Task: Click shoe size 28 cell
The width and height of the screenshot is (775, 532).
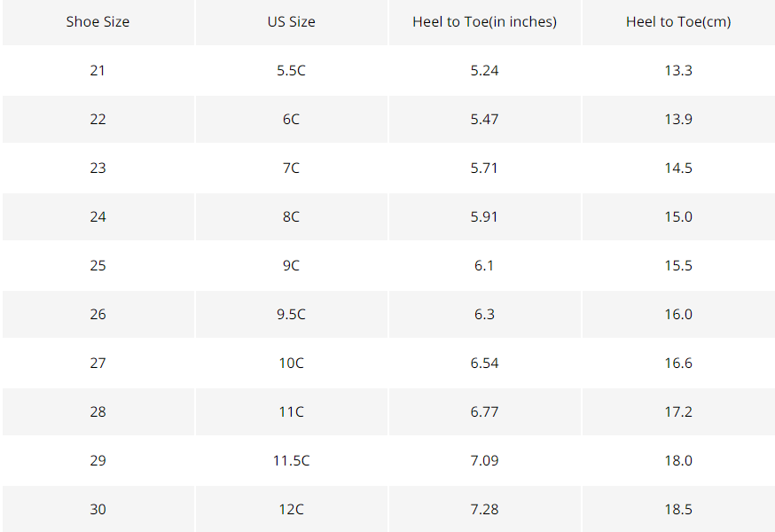Action: pos(98,412)
